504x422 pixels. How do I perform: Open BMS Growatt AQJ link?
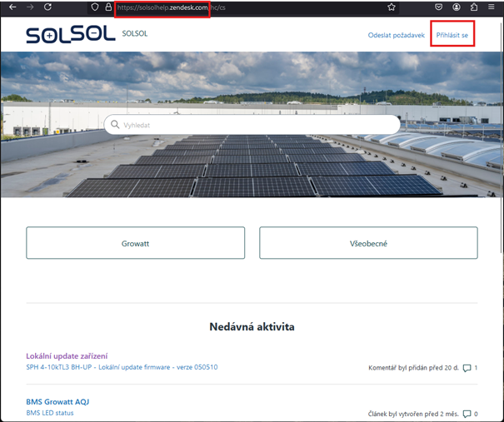[x=57, y=402]
